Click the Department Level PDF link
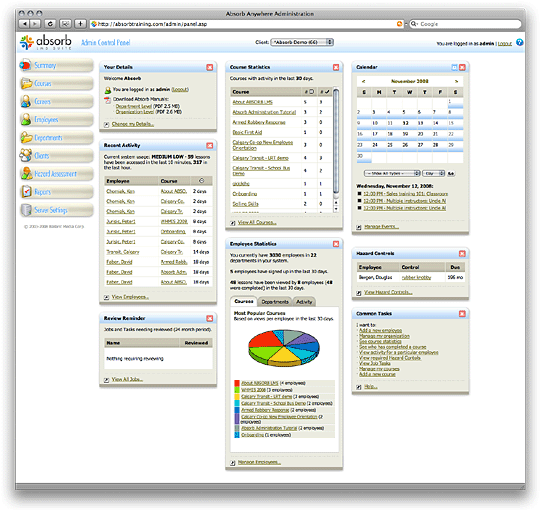Screen dimensions: 540x511 [x=134, y=106]
